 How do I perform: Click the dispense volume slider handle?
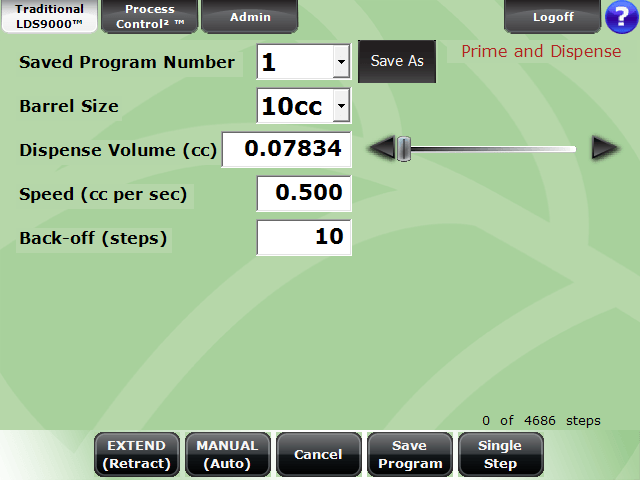[404, 149]
